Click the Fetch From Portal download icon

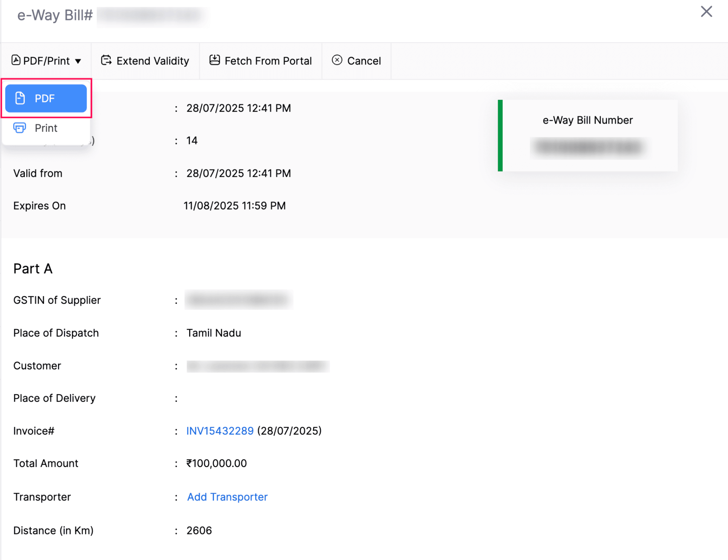pos(214,60)
